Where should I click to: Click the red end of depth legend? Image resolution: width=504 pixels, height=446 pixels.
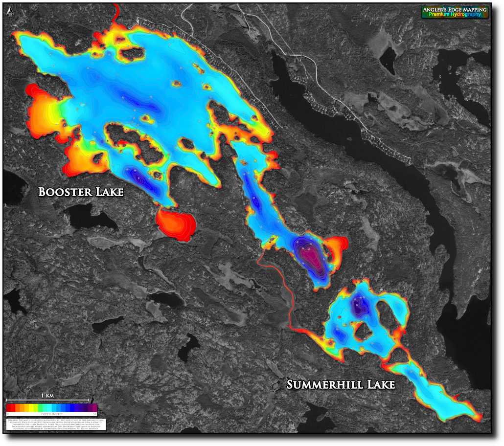(x=9, y=407)
